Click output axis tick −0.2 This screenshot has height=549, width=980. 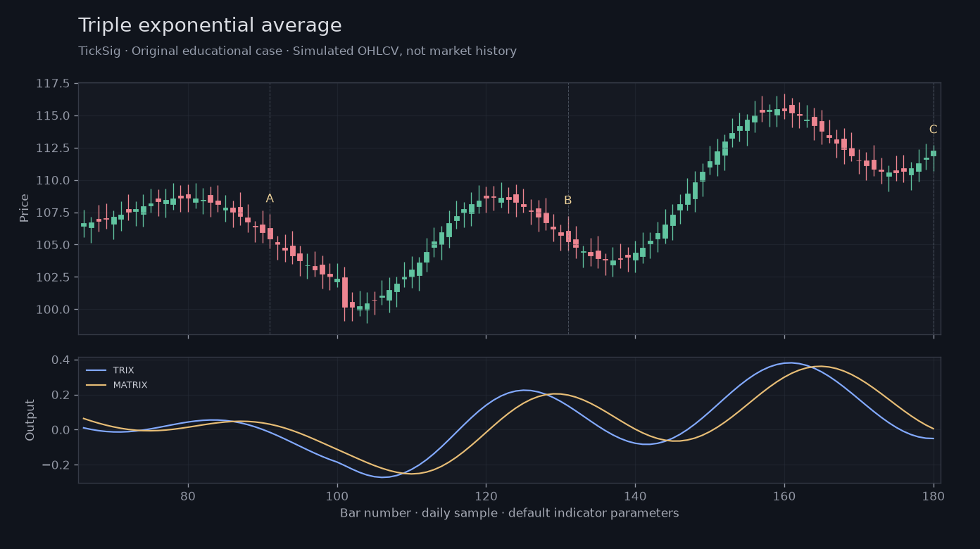point(56,465)
